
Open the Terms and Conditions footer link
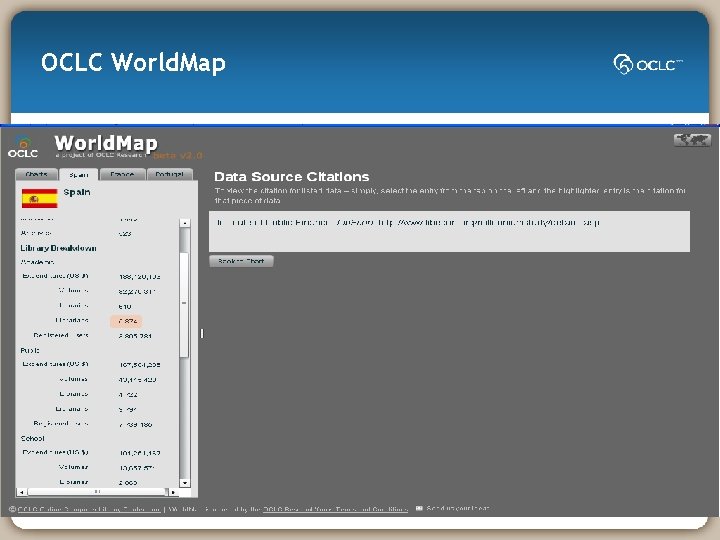pos(371,509)
